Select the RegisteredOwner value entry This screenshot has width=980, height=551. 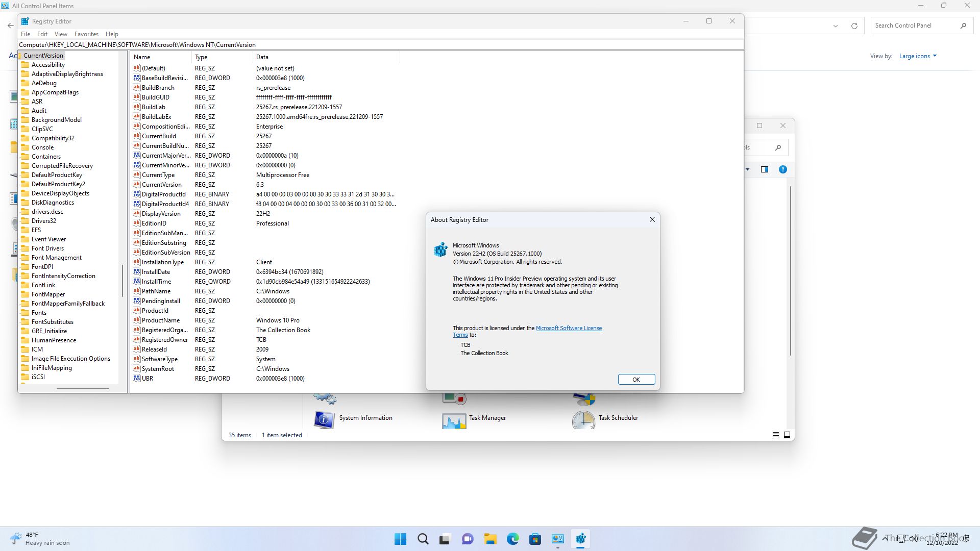tap(165, 340)
